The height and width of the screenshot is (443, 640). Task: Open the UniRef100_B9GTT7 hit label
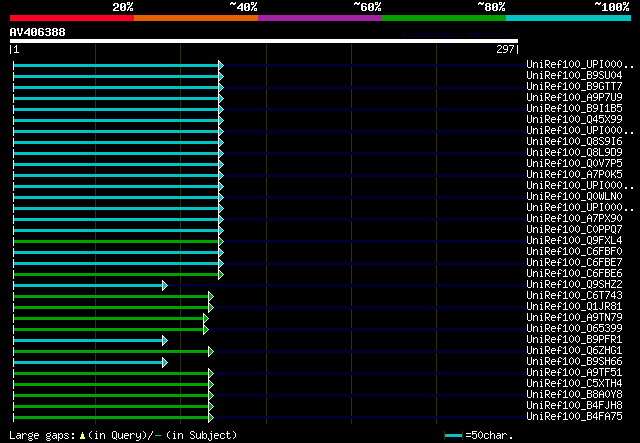pos(574,86)
